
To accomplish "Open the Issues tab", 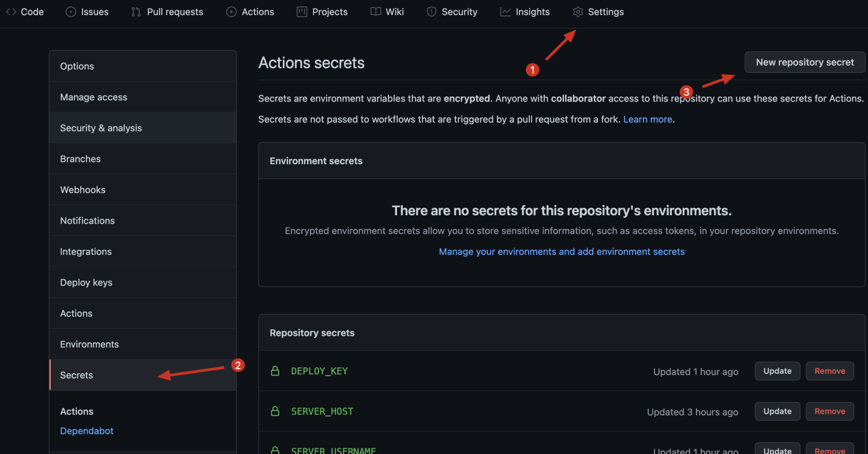I will (87, 12).
